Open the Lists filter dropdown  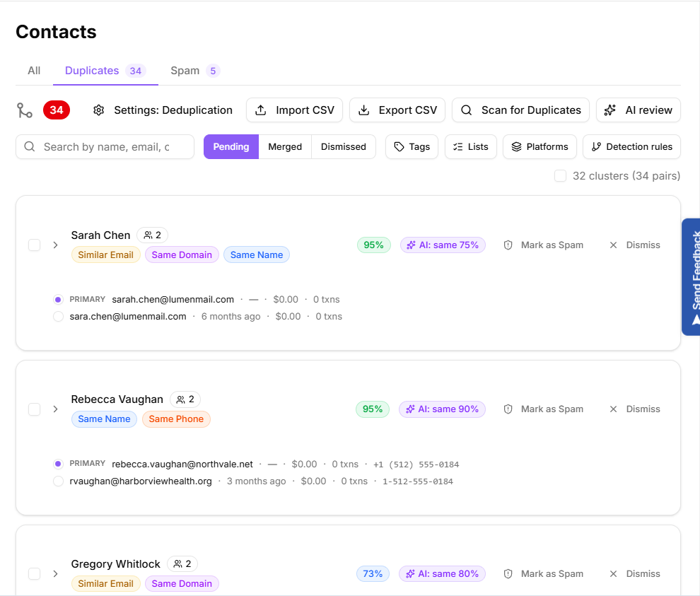point(470,147)
